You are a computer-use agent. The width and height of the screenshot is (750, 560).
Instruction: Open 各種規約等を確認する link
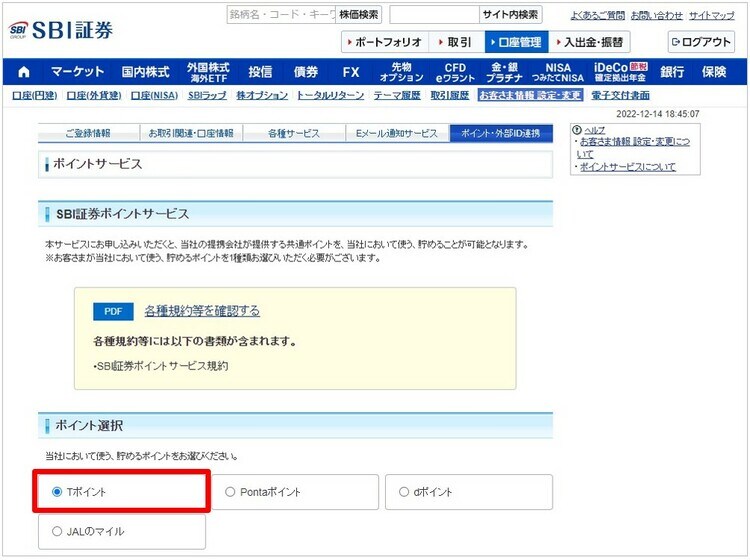202,311
